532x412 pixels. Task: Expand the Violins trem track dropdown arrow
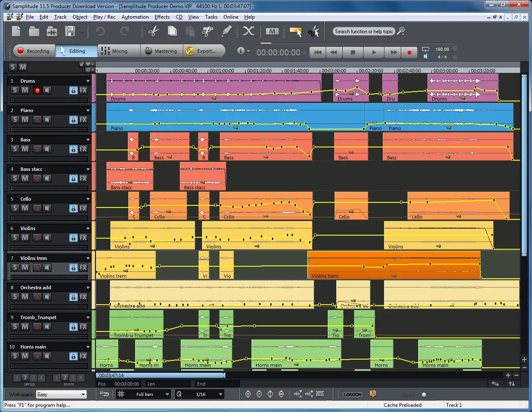(x=88, y=258)
